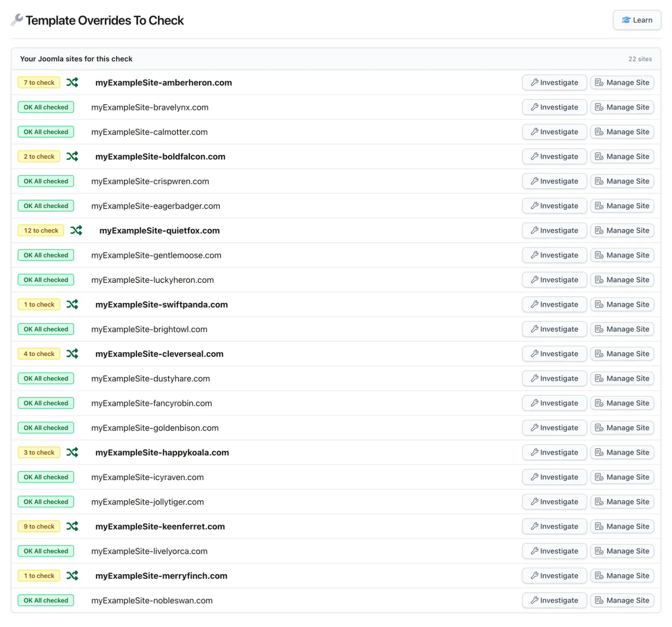
Task: Click the 'Your Joomla sites for this check' header
Action: [76, 59]
